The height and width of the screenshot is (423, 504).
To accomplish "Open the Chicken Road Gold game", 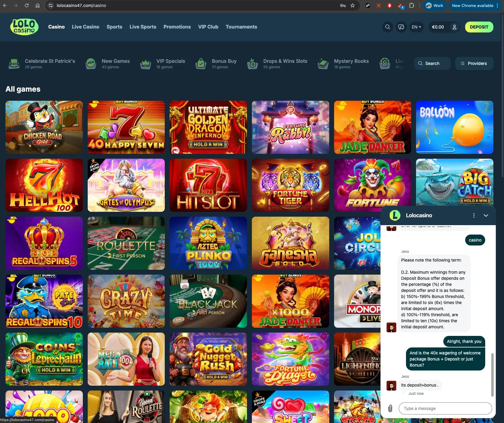I will tap(44, 127).
